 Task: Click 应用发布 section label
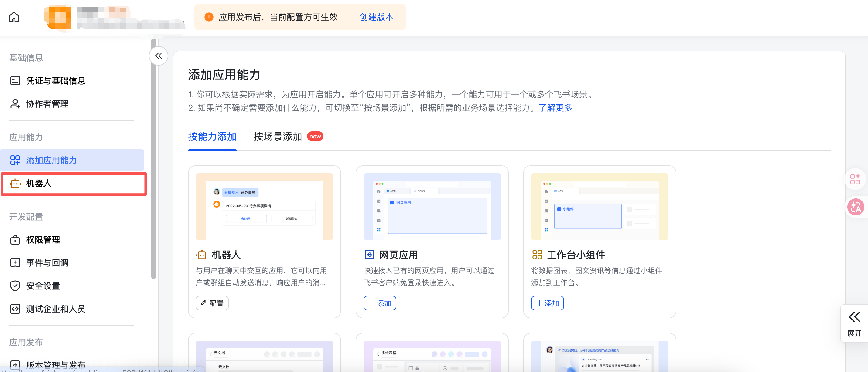coord(26,342)
